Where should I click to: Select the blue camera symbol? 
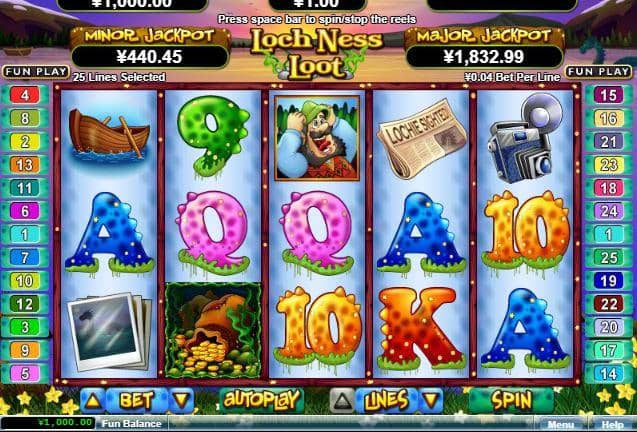pos(524,137)
